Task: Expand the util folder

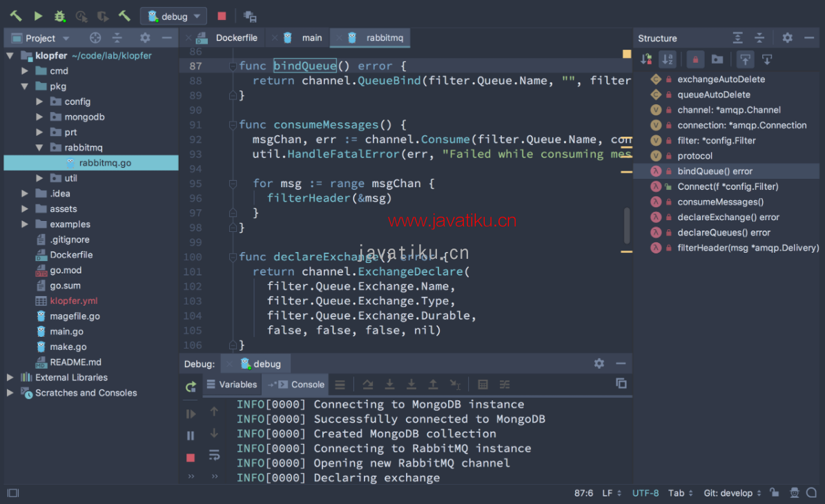Action: point(39,178)
